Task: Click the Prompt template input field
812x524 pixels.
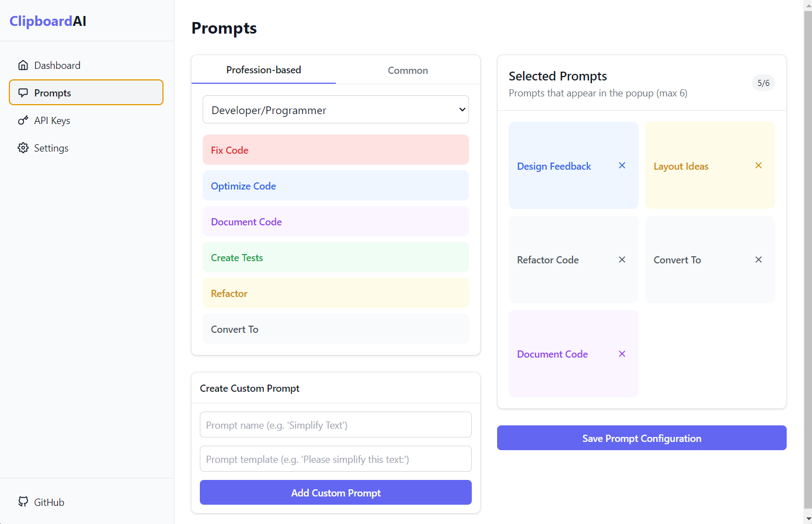Action: click(336, 459)
